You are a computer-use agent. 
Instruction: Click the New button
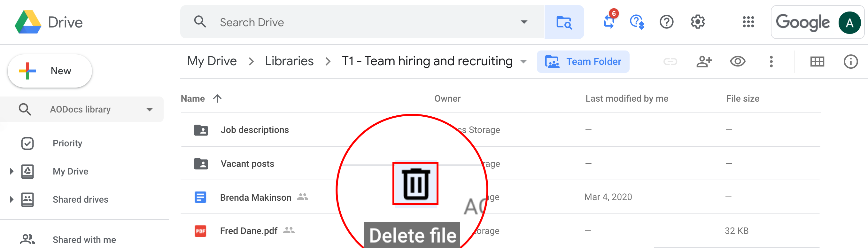point(50,71)
